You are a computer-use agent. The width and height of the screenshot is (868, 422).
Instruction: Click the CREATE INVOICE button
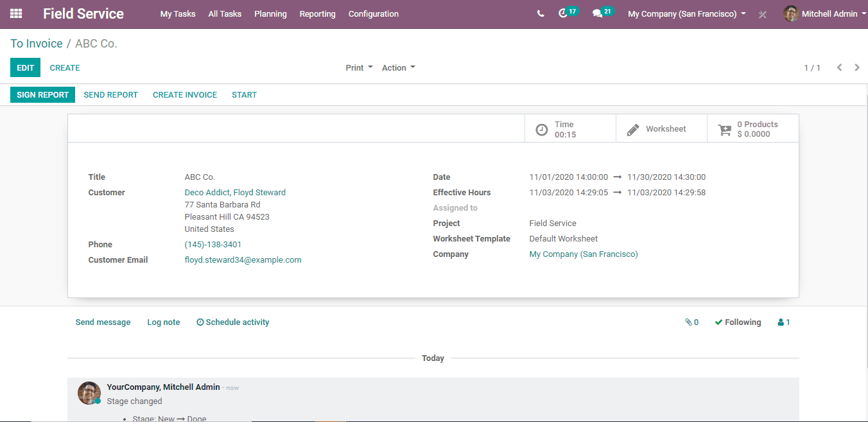[185, 94]
